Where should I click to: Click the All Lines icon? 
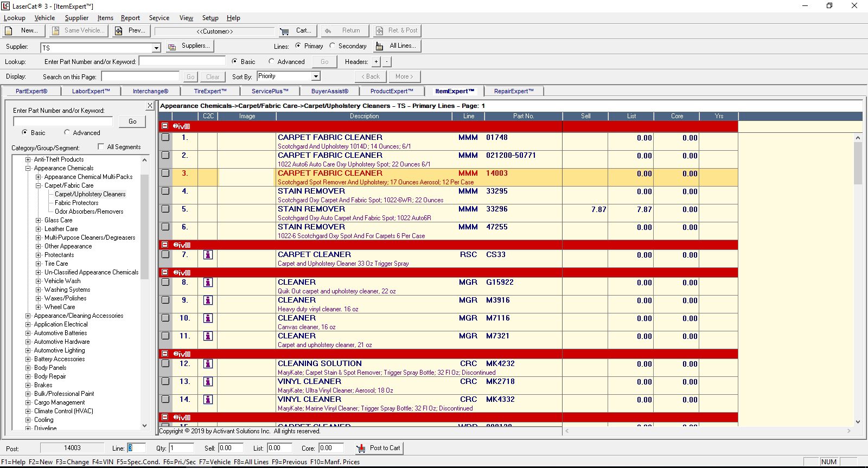[380, 46]
